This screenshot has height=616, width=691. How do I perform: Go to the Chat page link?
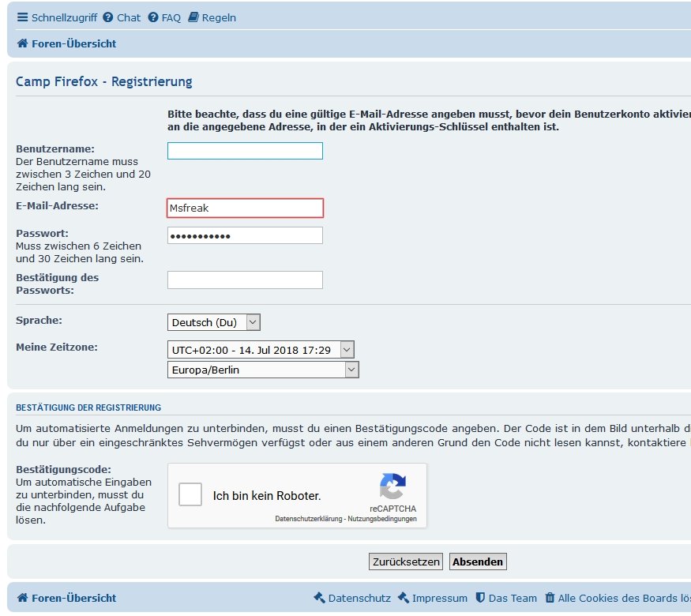128,17
